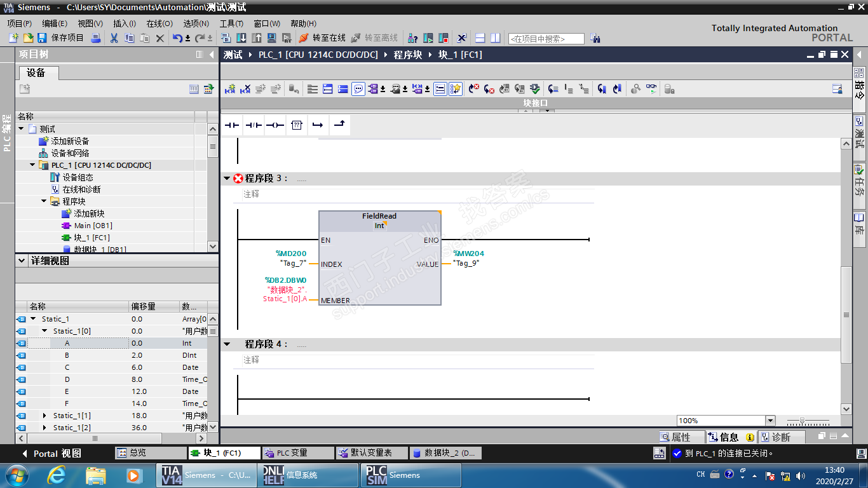Open the 项目(P) menu
Image resolution: width=868 pixels, height=488 pixels.
(20, 24)
